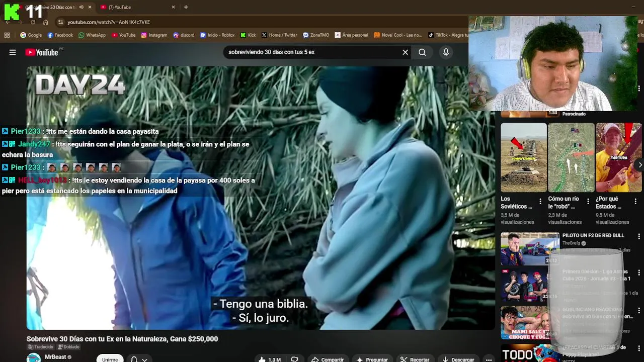Click the Preguntar ask button
The image size is (644, 362).
tap(372, 359)
